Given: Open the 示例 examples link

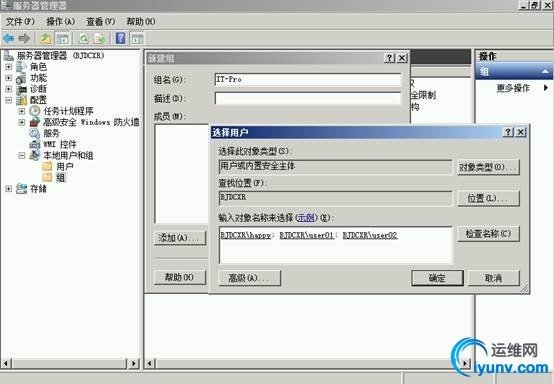Looking at the screenshot, I should [306, 218].
